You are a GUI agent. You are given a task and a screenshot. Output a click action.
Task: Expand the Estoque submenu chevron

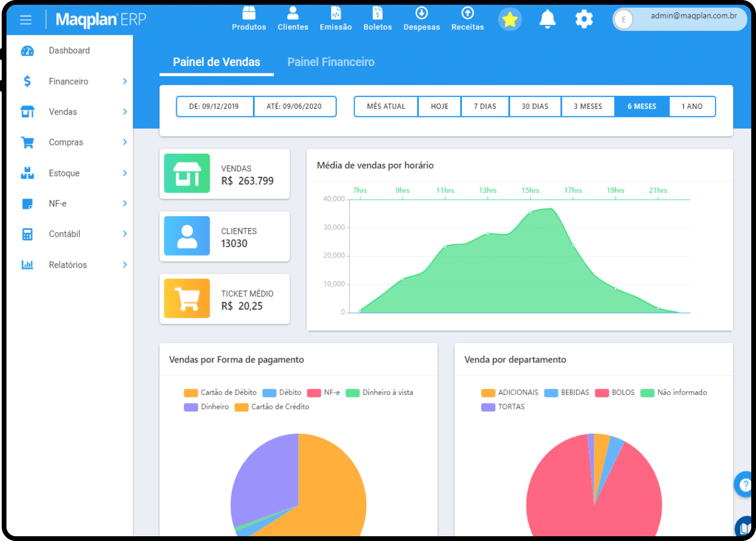click(125, 173)
